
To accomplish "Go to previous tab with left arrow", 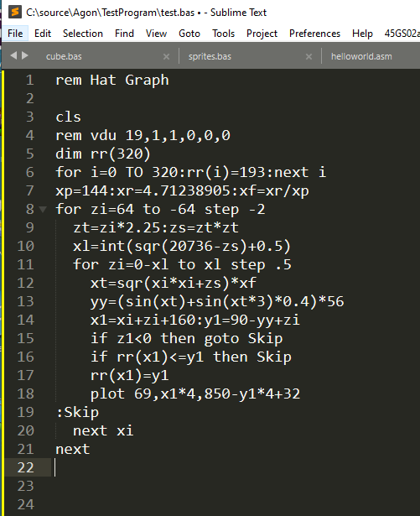I will coord(13,55).
